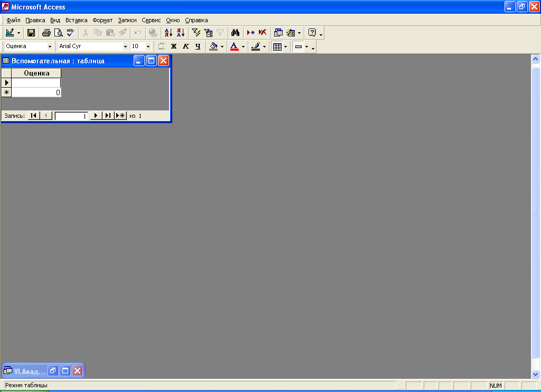Viewport: 541px width, 392px height.
Task: Open the font size 10 dropdown
Action: 148,46
